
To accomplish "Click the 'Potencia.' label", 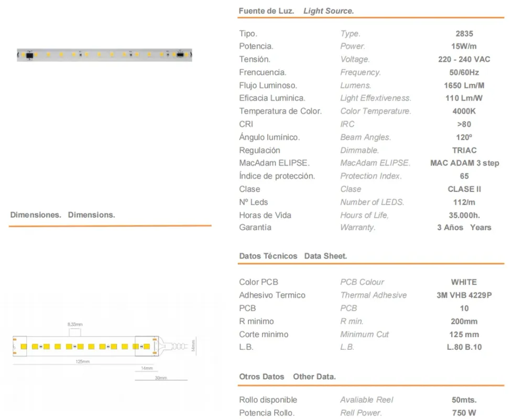I will (256, 47).
